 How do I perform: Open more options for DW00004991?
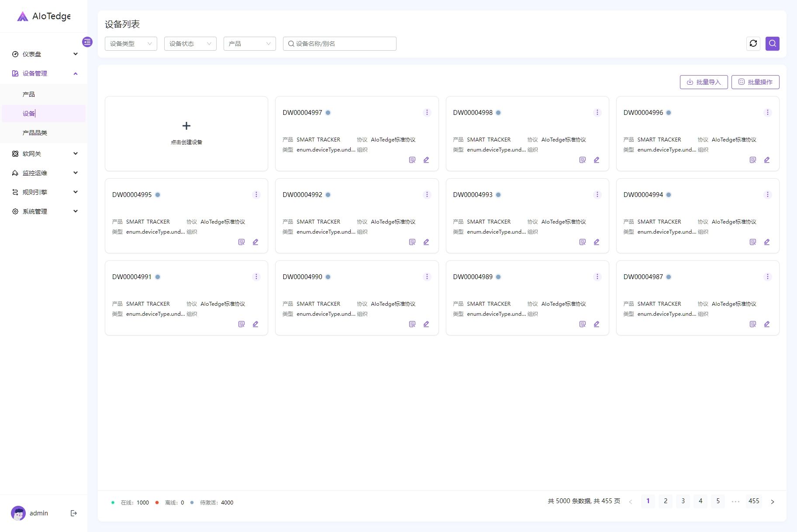[256, 277]
